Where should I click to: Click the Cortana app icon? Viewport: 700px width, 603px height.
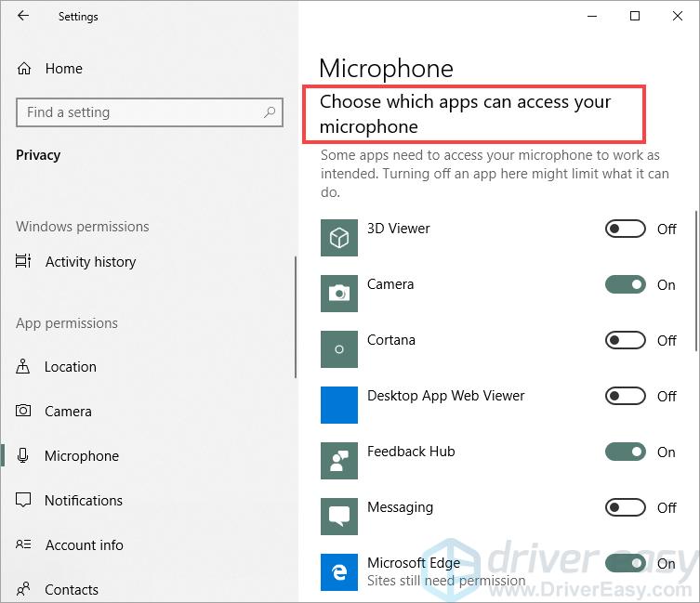338,349
